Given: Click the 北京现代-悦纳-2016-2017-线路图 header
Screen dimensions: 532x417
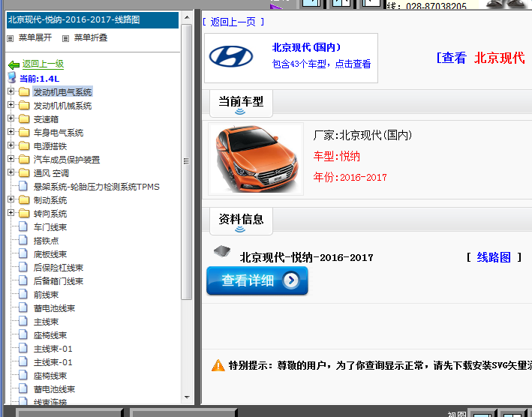Looking at the screenshot, I should 92,19.
